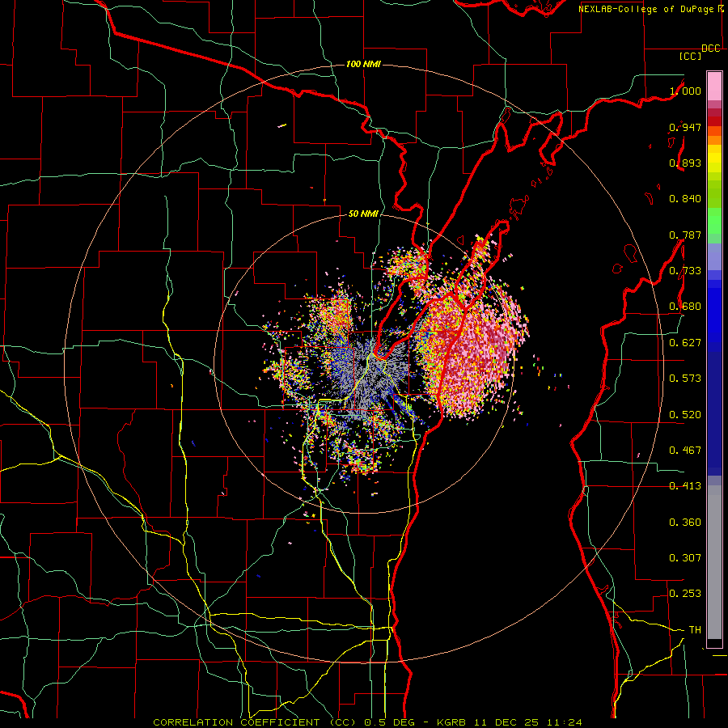Click the 1.000 legend value
728x728 pixels.
(x=685, y=91)
